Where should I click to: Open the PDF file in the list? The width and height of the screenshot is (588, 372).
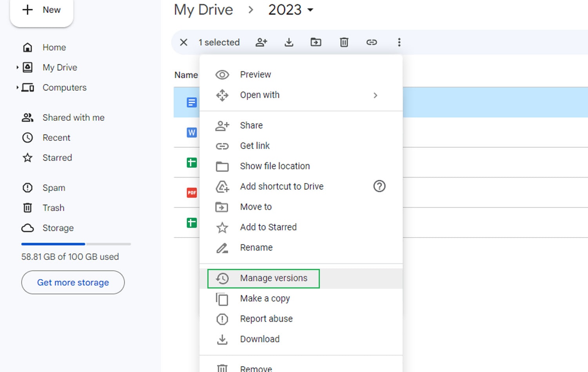click(192, 192)
